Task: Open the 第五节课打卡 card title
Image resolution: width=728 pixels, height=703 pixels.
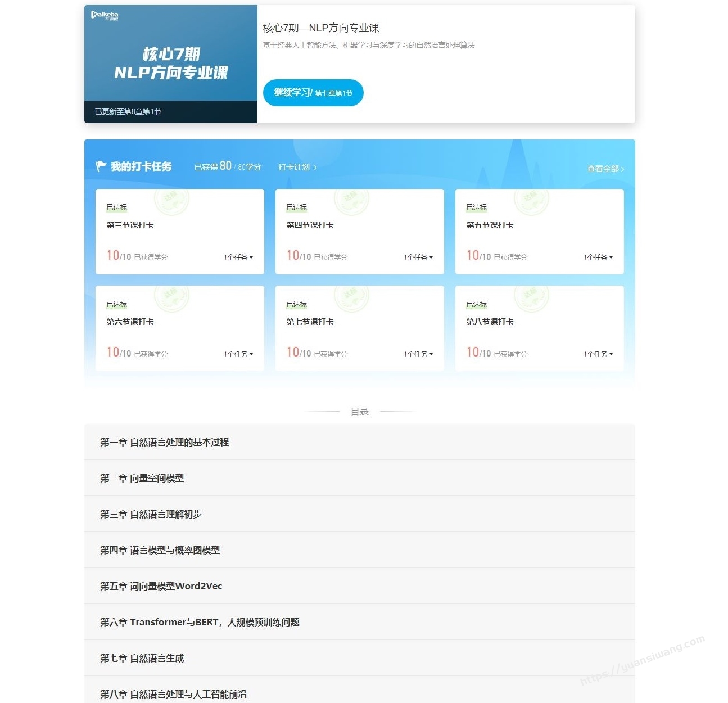Action: (490, 225)
